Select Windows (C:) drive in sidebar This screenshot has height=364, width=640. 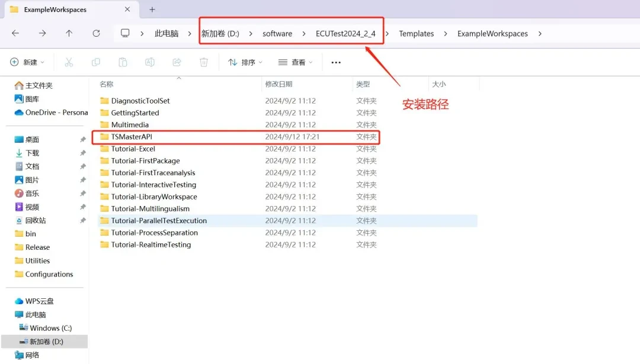[x=50, y=328]
